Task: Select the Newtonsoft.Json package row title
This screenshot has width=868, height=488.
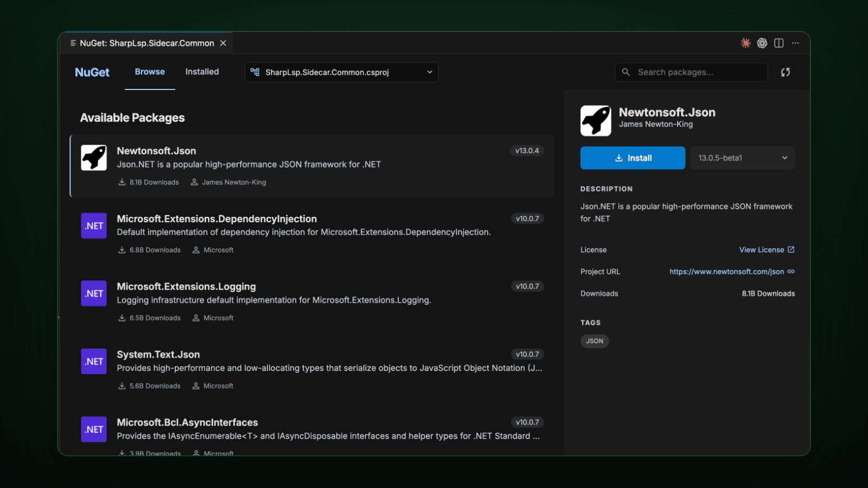Action: (x=156, y=151)
